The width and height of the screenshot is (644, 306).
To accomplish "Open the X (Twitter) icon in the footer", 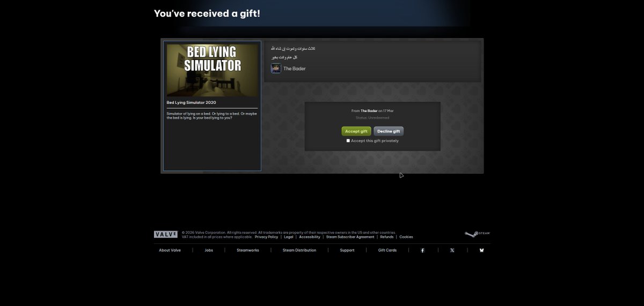I will click(452, 250).
